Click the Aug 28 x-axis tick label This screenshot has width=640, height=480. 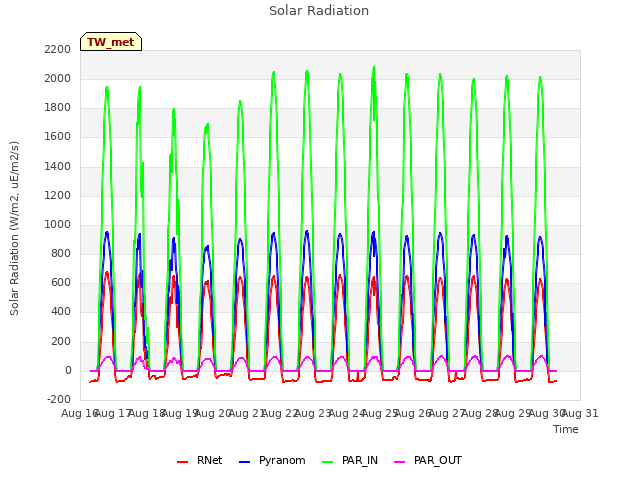[480, 413]
